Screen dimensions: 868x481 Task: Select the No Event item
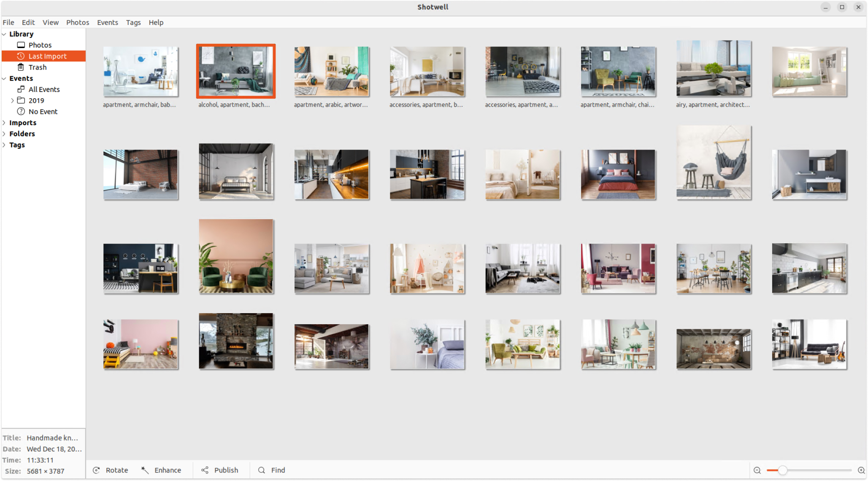(43, 112)
